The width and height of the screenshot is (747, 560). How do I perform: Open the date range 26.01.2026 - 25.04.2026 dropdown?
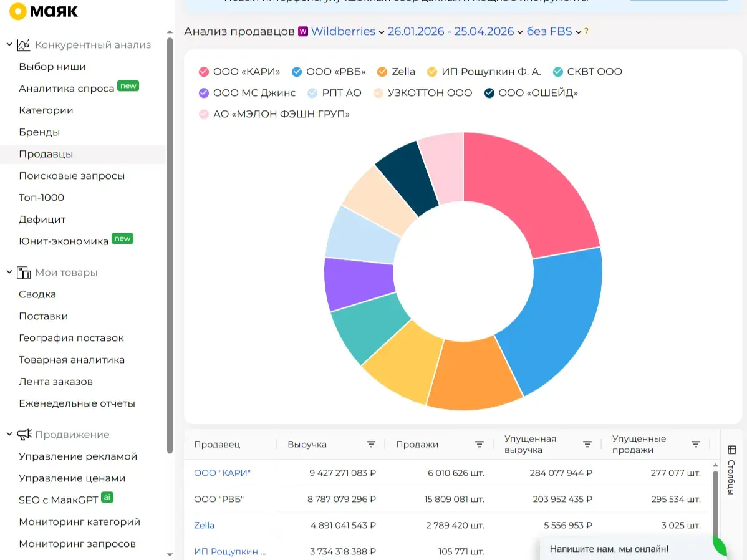(455, 31)
